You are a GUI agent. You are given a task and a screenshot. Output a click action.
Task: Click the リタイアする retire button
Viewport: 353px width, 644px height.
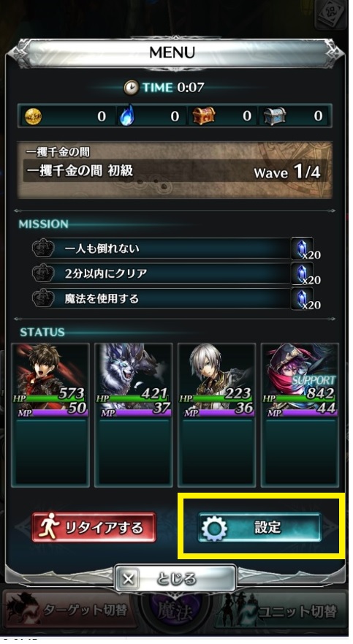tap(94, 527)
